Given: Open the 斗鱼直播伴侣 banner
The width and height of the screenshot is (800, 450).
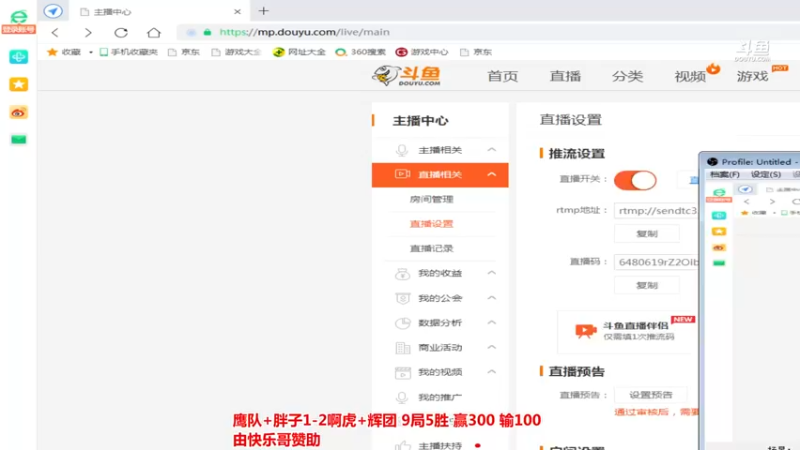Looking at the screenshot, I should 627,331.
